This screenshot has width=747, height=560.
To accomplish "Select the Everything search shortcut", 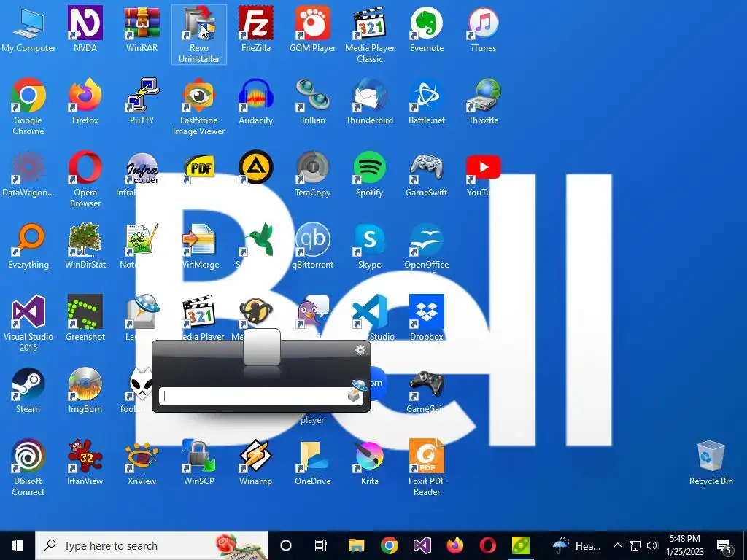I will pyautogui.click(x=28, y=246).
